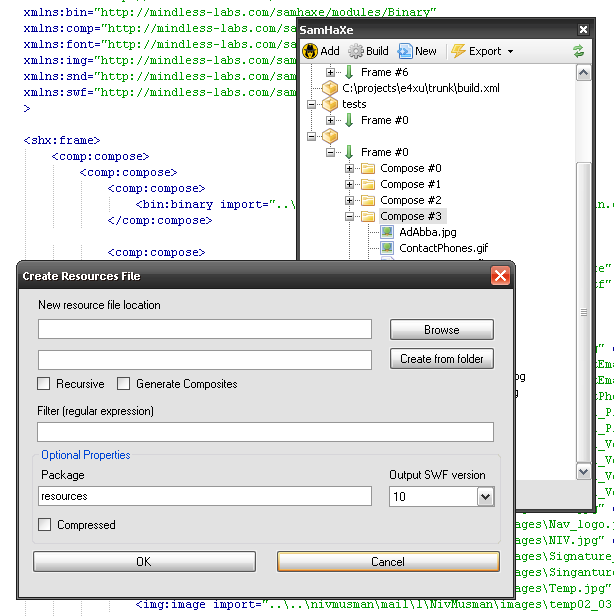This screenshot has width=614, height=616.
Task: Click the unnamed package box icon
Action: 330,136
